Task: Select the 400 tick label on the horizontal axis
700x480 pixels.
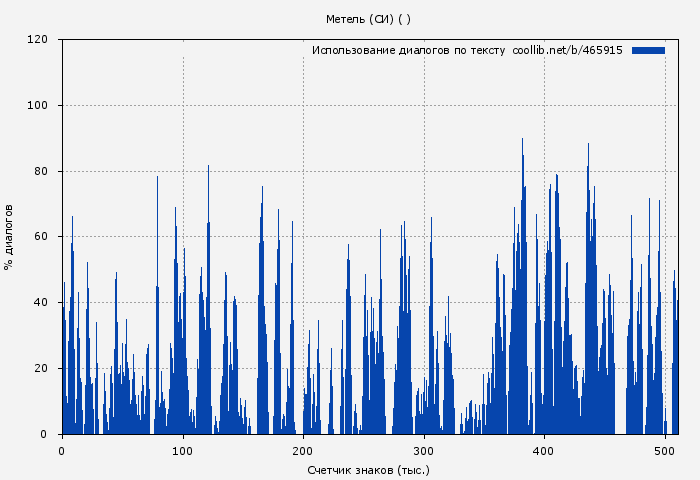Action: 544,451
